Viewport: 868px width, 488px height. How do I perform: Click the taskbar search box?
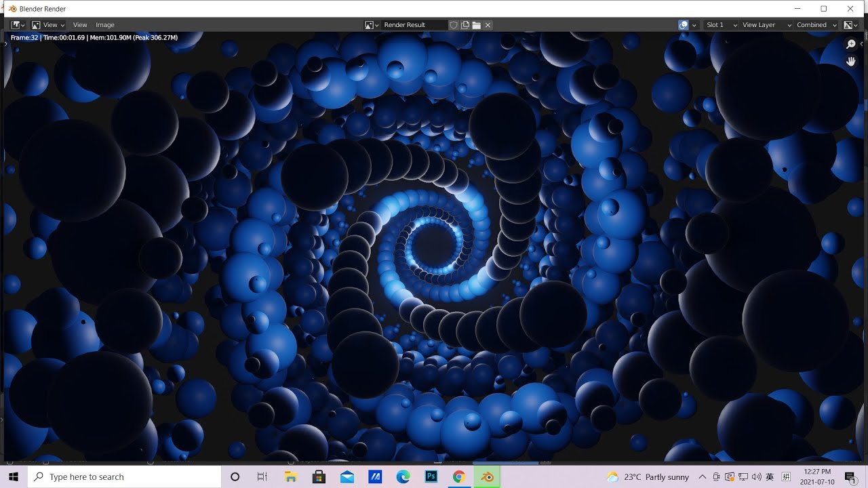[x=124, y=476]
